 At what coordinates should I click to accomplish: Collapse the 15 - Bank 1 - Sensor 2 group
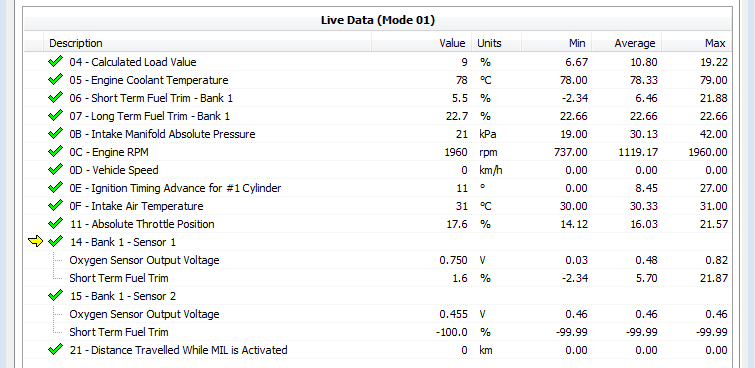[123, 296]
